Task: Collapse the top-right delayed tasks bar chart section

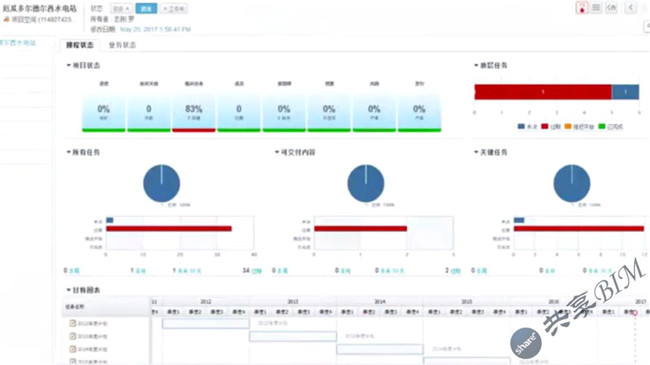Action: pyautogui.click(x=476, y=65)
